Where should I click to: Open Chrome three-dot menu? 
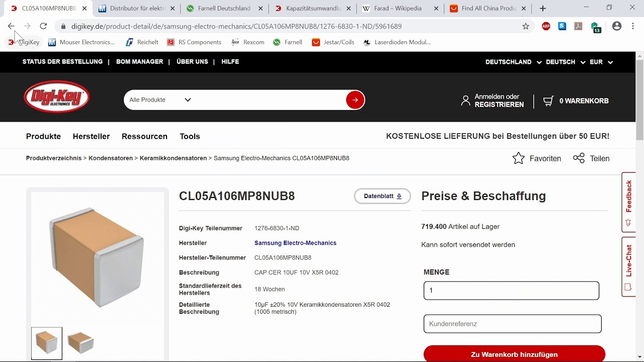633,27
